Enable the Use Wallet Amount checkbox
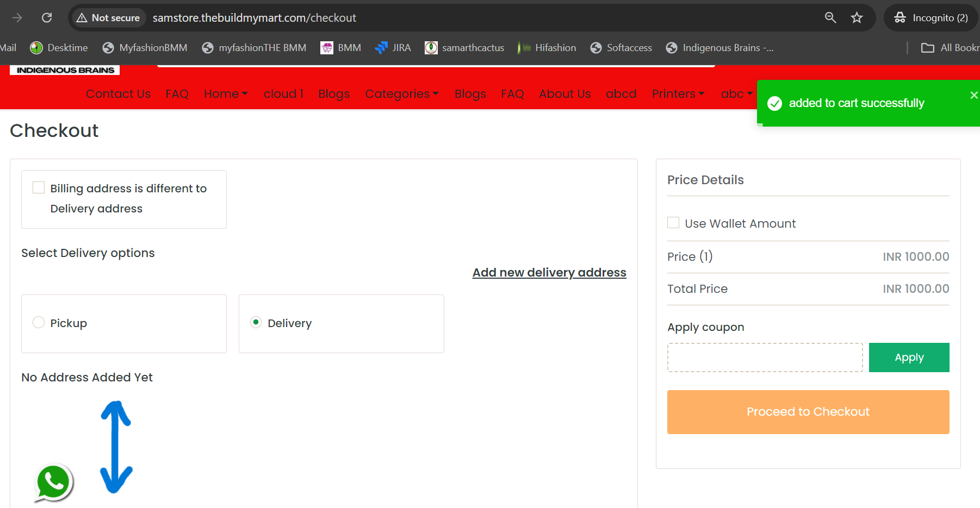The height and width of the screenshot is (508, 980). click(673, 223)
